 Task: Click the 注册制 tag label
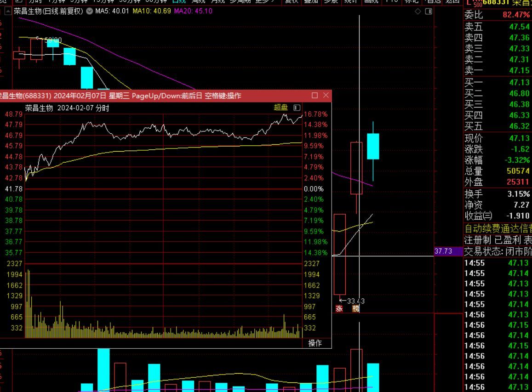pyautogui.click(x=478, y=240)
